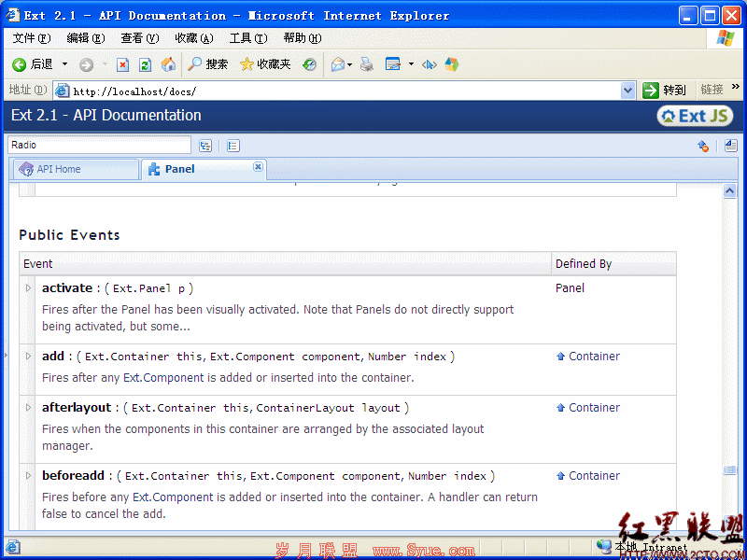
Task: Click the Intranet zone status icon
Action: 604,546
